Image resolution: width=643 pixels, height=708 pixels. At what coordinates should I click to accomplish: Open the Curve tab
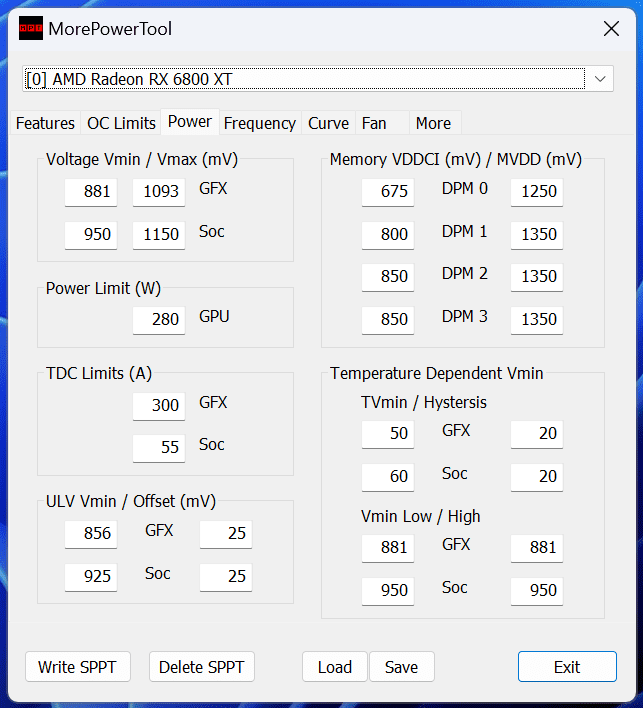[328, 123]
